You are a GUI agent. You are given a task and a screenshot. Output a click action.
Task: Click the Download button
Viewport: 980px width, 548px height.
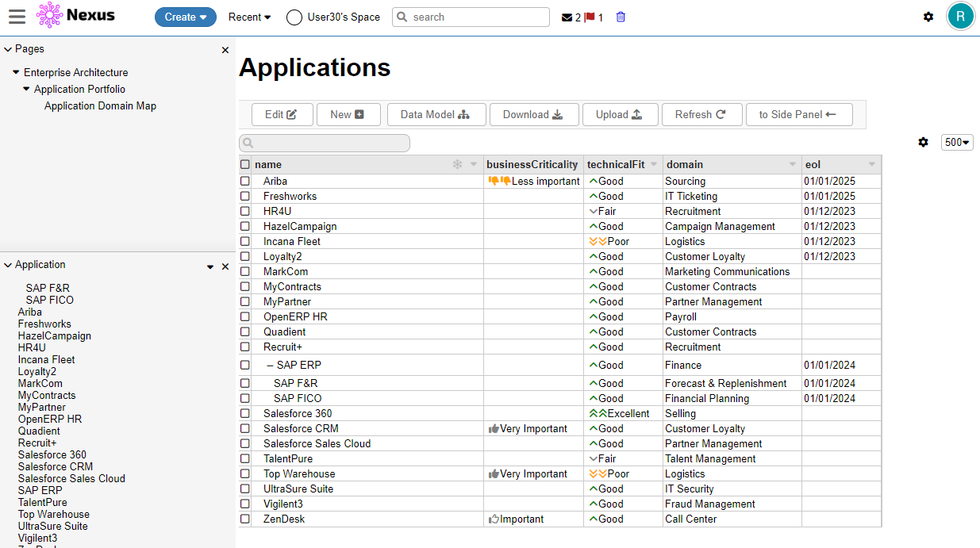534,114
